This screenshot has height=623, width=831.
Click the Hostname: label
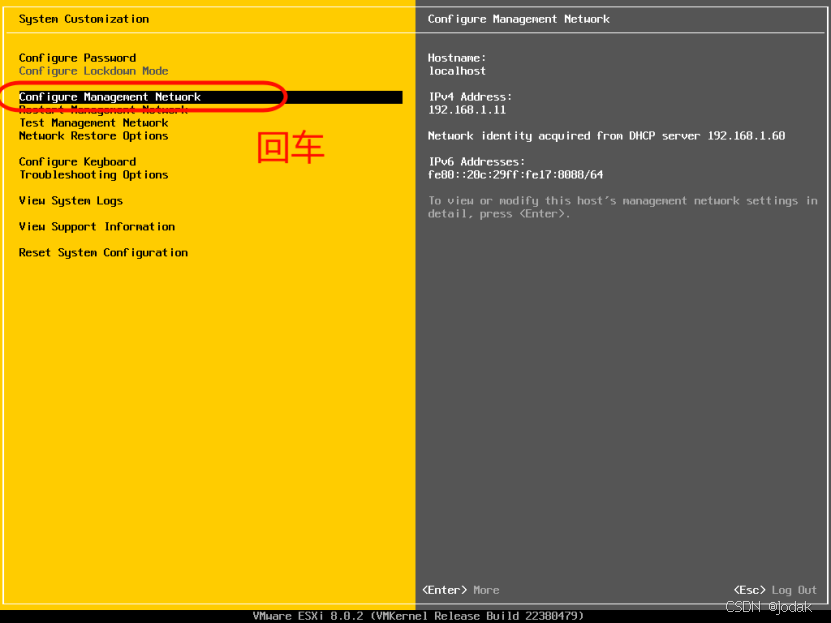coord(457,58)
